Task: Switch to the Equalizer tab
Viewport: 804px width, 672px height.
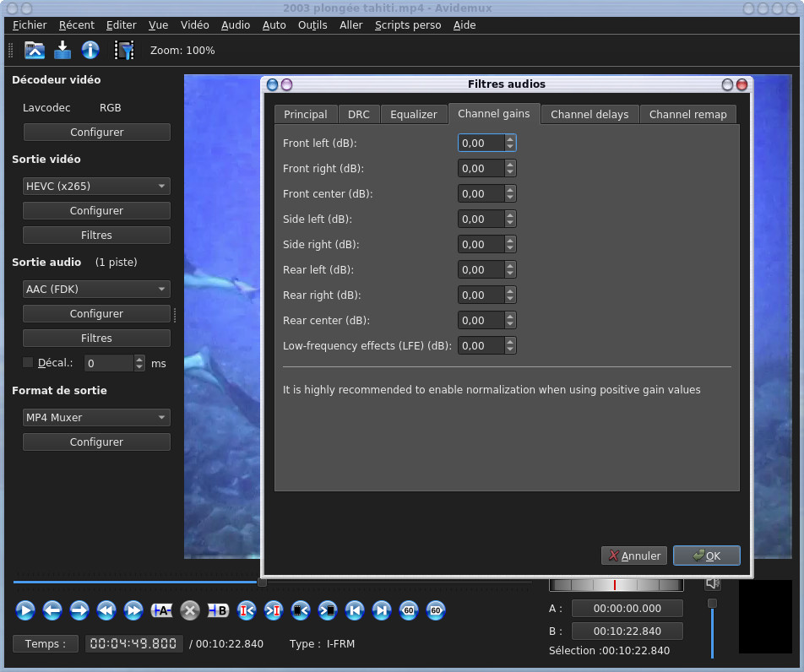Action: (414, 115)
